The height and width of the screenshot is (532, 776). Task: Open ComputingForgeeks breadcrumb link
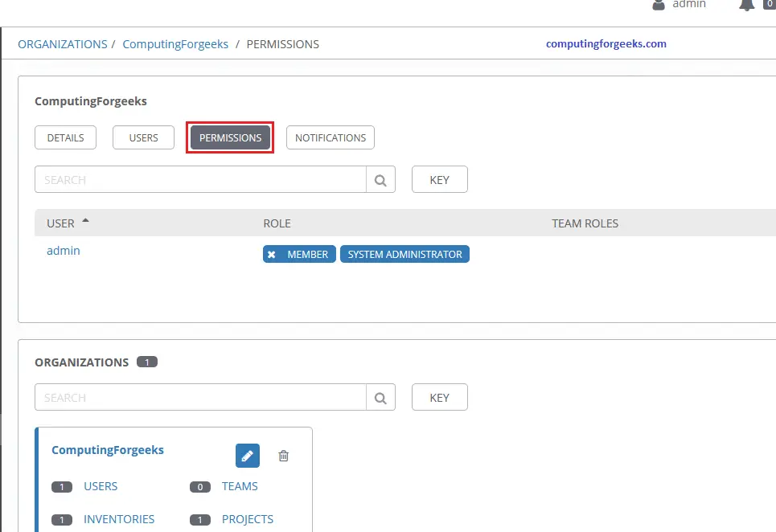tap(175, 44)
